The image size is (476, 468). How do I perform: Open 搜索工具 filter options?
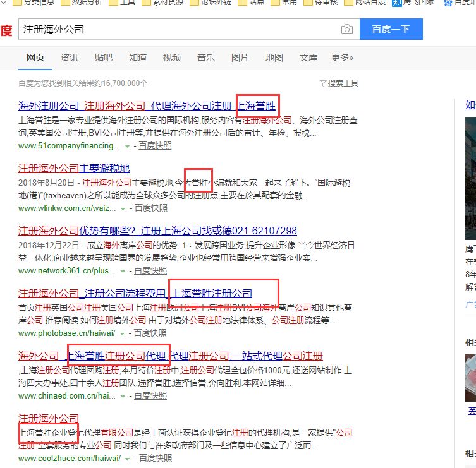point(339,83)
